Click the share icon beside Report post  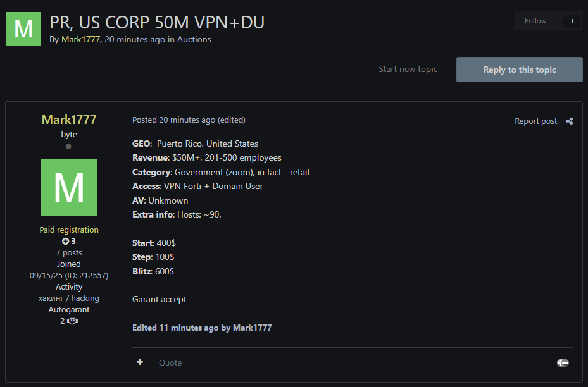click(x=569, y=121)
